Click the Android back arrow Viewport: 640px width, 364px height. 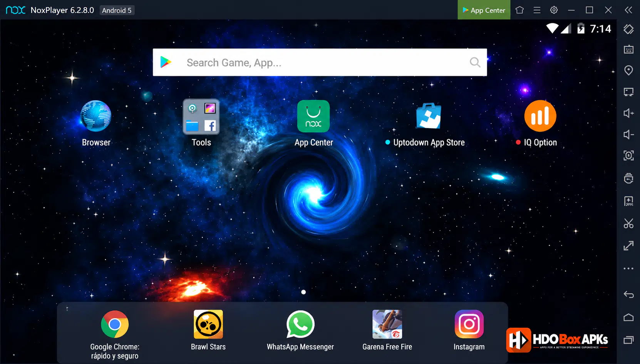[628, 295]
